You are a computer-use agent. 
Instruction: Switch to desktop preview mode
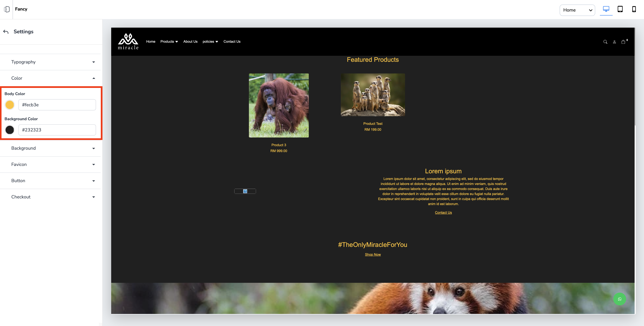606,9
